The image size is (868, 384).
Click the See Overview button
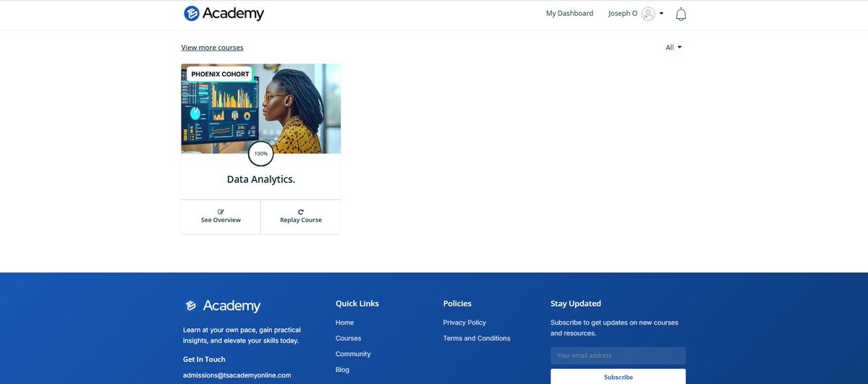tap(221, 216)
